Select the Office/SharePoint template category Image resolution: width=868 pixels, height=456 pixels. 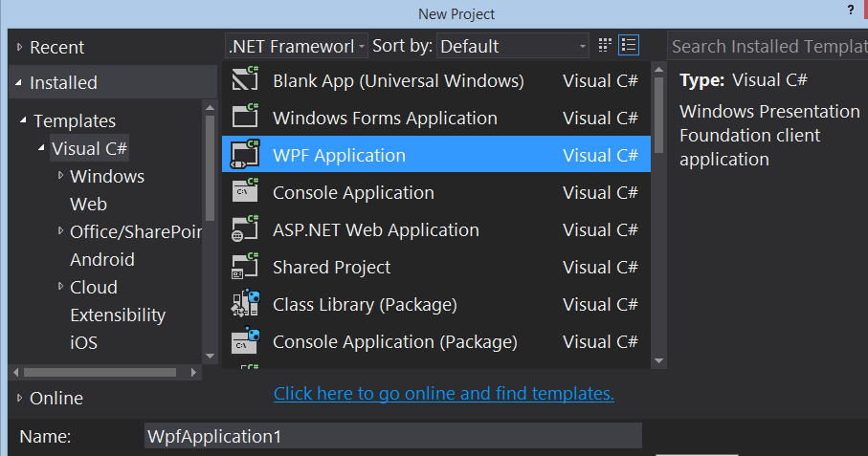tap(136, 231)
